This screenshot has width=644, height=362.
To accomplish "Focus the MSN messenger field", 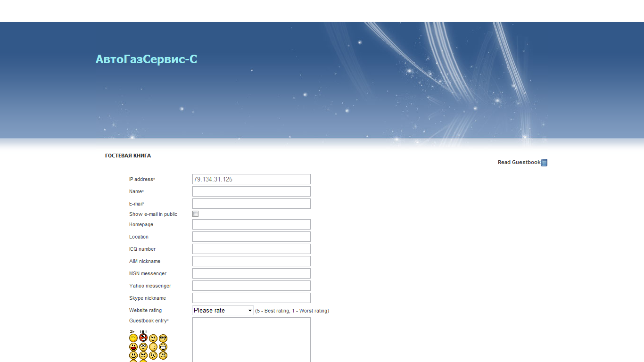I will pyautogui.click(x=251, y=273).
